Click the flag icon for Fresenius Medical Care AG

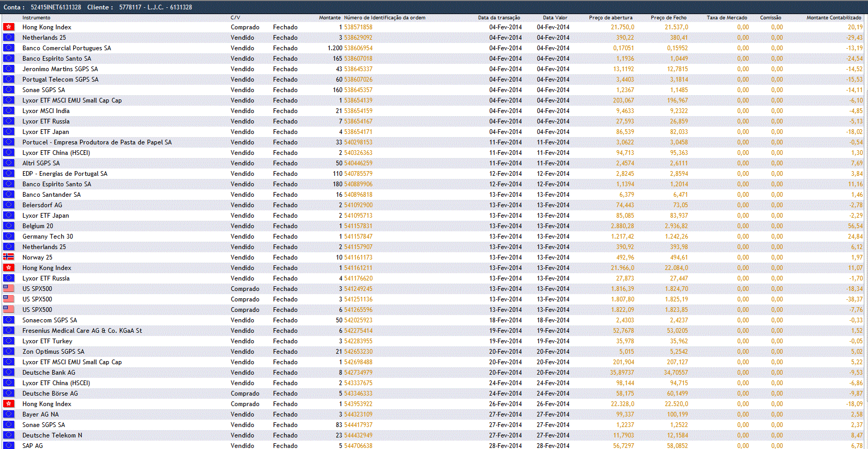point(8,330)
